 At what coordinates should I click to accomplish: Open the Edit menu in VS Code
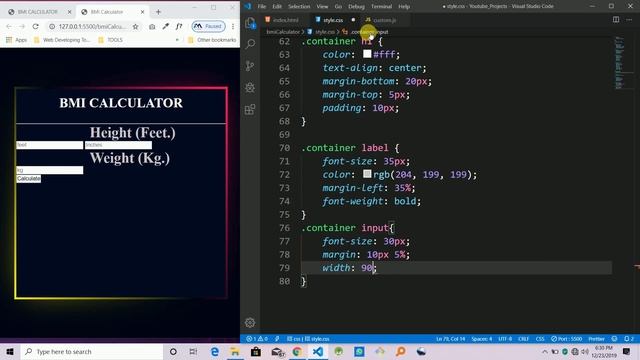(x=277, y=7)
